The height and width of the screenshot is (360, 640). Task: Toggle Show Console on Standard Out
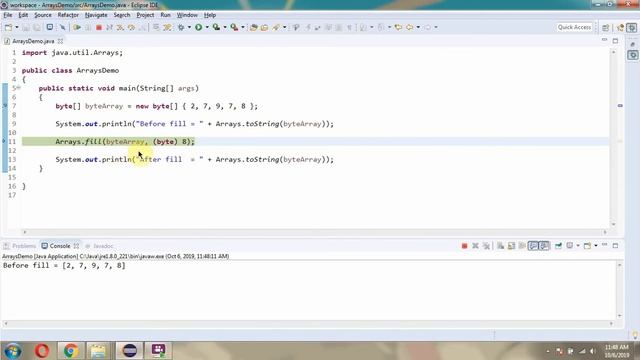tap(533, 246)
